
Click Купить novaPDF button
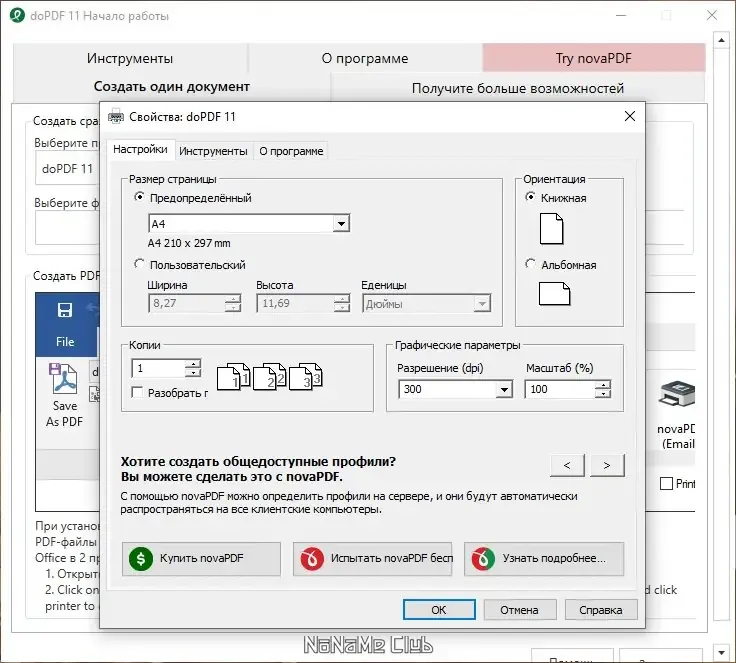201,559
